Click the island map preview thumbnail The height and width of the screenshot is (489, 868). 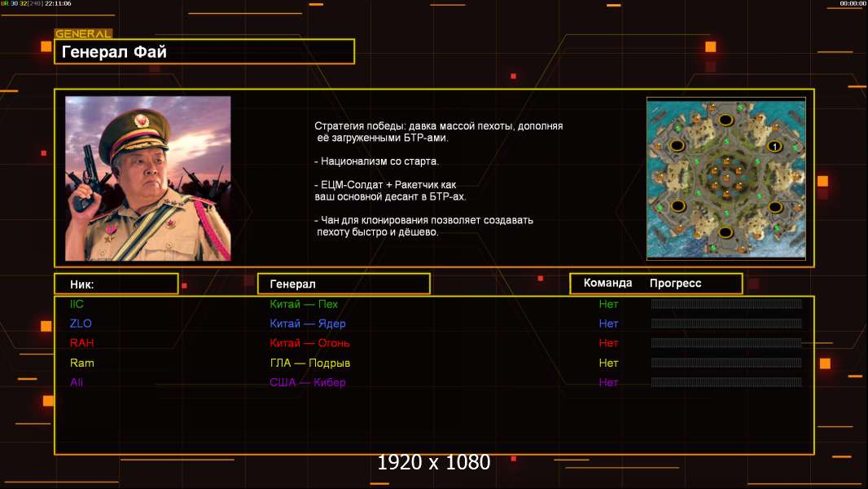pyautogui.click(x=726, y=178)
